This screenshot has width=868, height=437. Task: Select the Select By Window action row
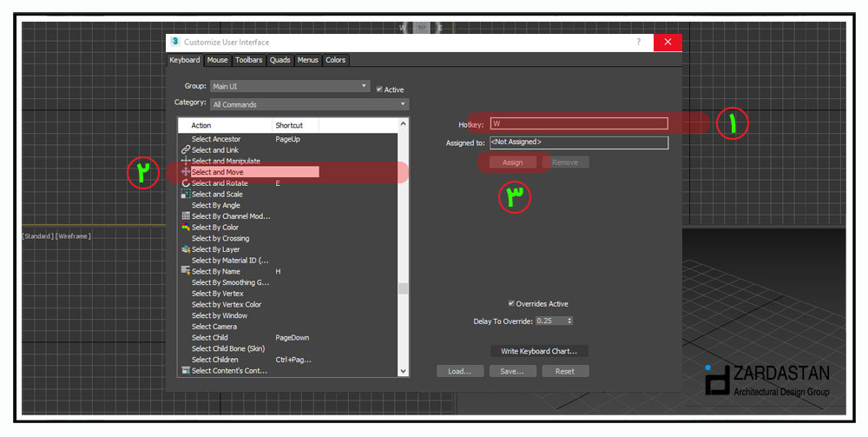click(220, 315)
